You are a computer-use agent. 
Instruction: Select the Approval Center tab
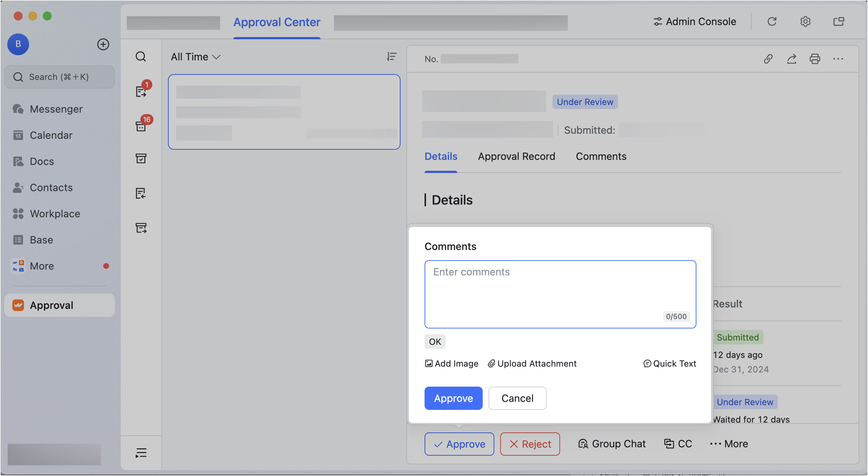point(277,22)
